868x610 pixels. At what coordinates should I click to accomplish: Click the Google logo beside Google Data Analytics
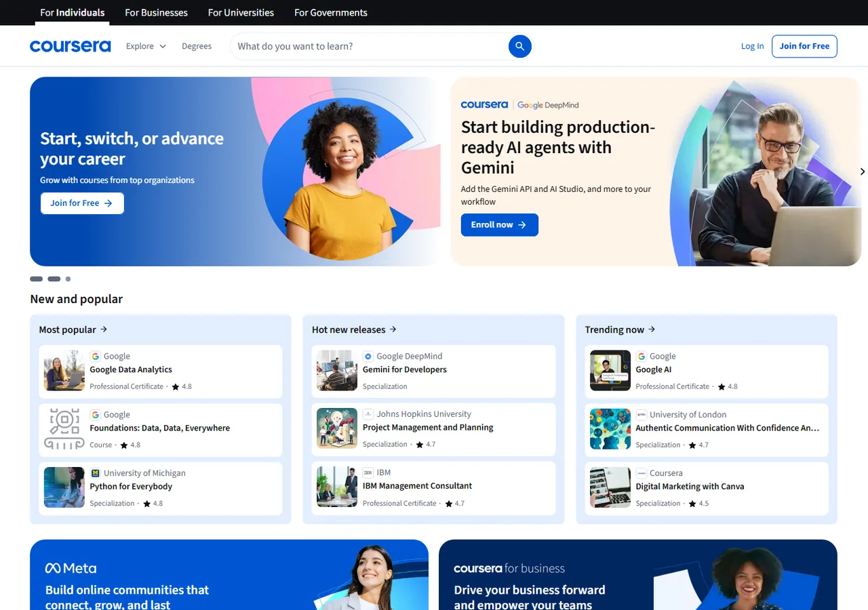(96, 356)
